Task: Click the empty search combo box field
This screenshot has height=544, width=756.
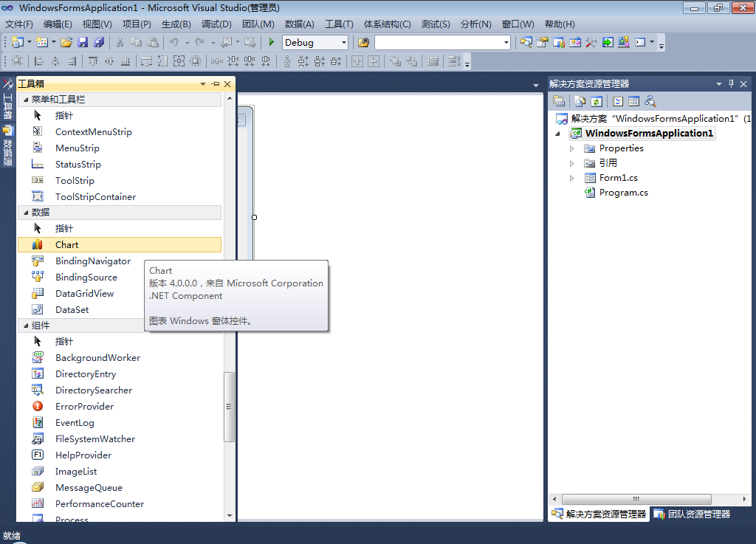Action: pos(437,43)
